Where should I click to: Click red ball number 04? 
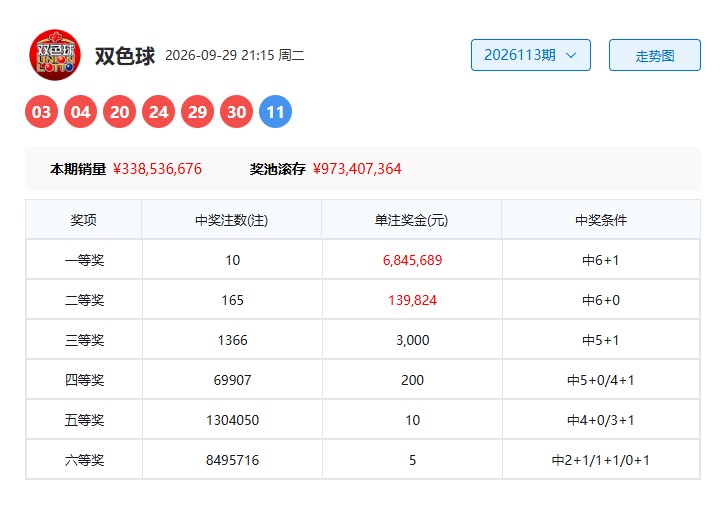81,112
